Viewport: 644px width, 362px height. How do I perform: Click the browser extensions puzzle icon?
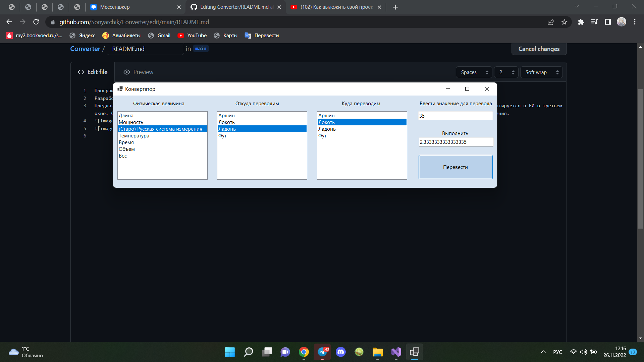pos(581,22)
